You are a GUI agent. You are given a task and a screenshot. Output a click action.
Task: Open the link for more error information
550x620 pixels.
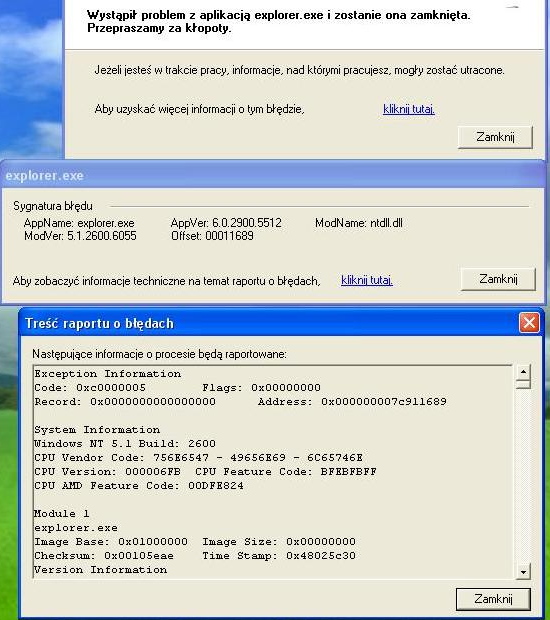coord(409,109)
